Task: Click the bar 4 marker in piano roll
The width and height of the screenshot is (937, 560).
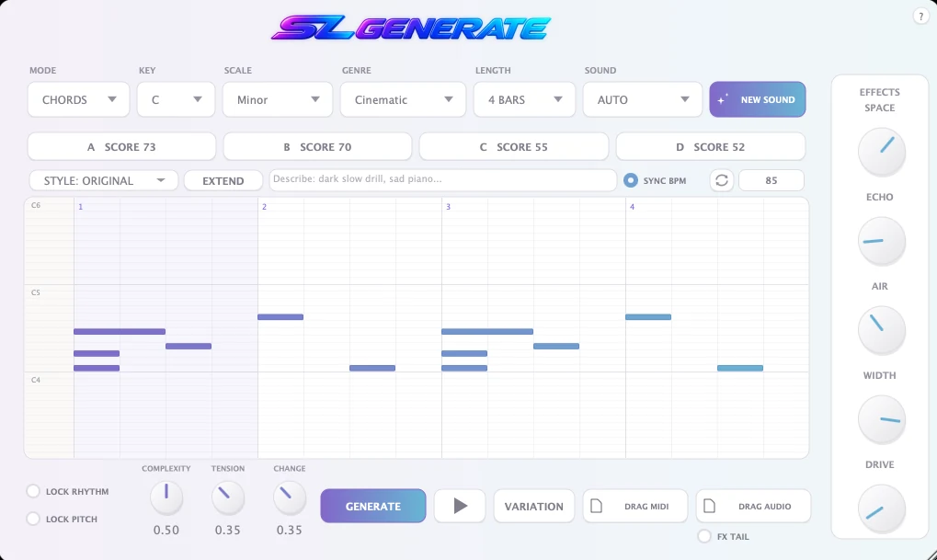Action: click(x=632, y=207)
